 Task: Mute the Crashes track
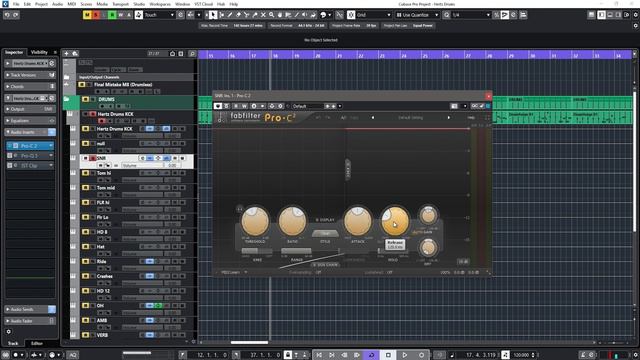point(85,276)
